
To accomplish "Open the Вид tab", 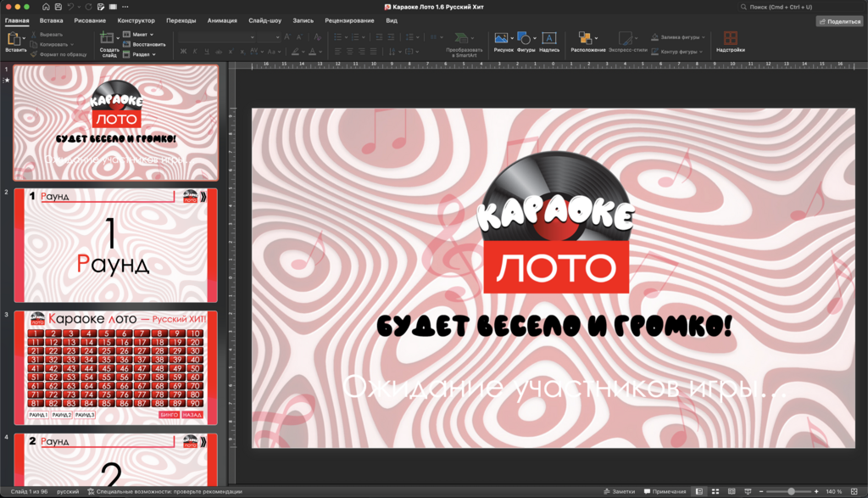I will pyautogui.click(x=392, y=20).
